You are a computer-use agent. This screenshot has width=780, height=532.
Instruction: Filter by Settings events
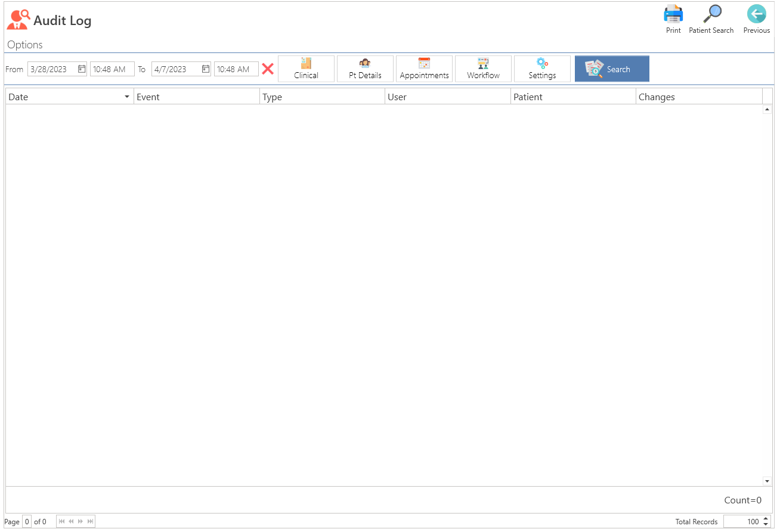(x=542, y=69)
